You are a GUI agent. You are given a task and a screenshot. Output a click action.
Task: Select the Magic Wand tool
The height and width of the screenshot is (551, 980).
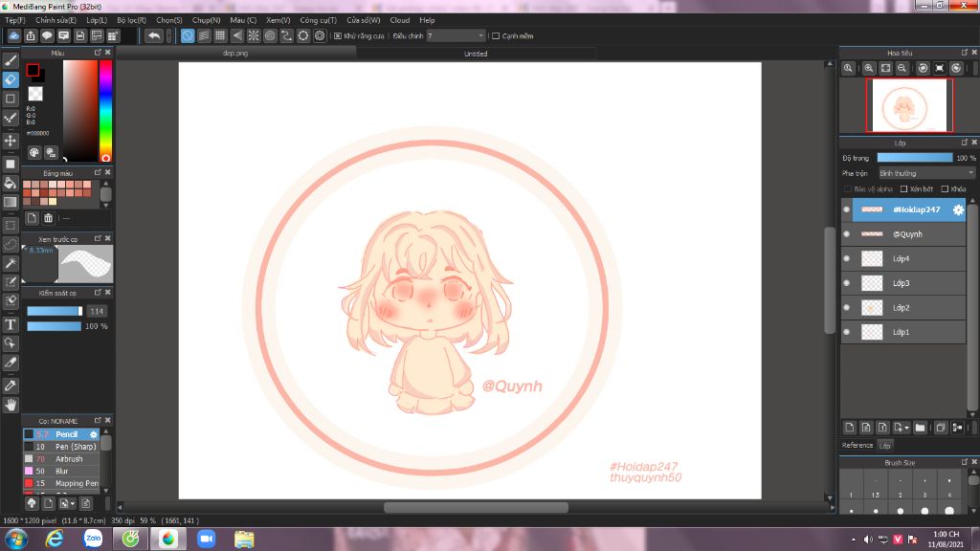[10, 263]
